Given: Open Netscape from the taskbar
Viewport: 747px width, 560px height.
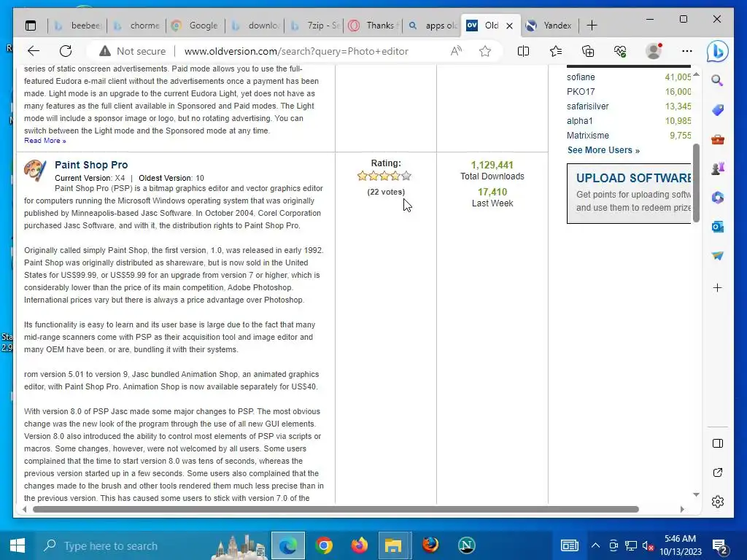Looking at the screenshot, I should click(466, 545).
